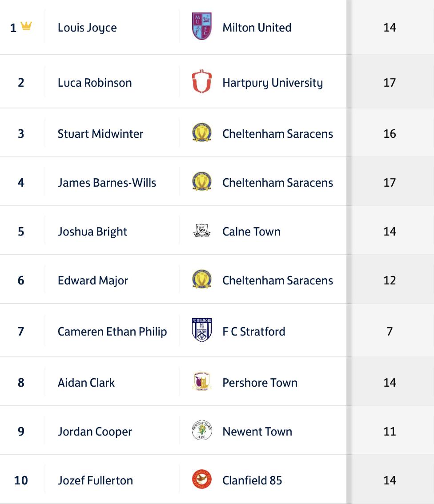
Task: Click the F C Stratford club crest
Action: [x=201, y=331]
